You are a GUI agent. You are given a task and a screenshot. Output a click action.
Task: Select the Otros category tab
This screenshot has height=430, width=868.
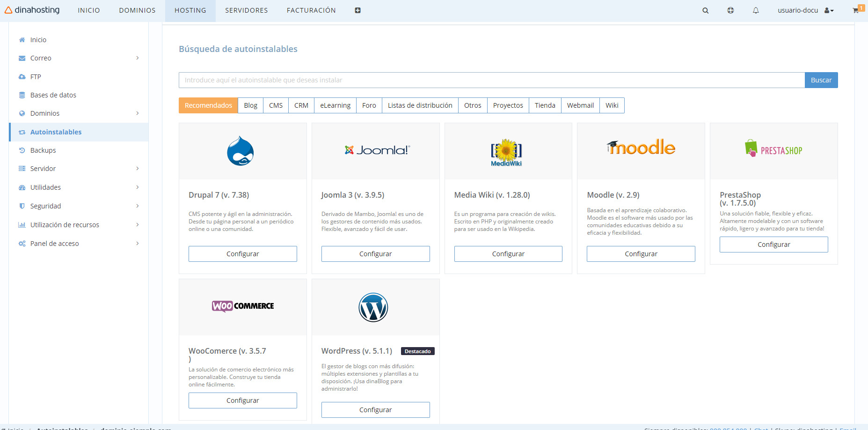(x=473, y=105)
